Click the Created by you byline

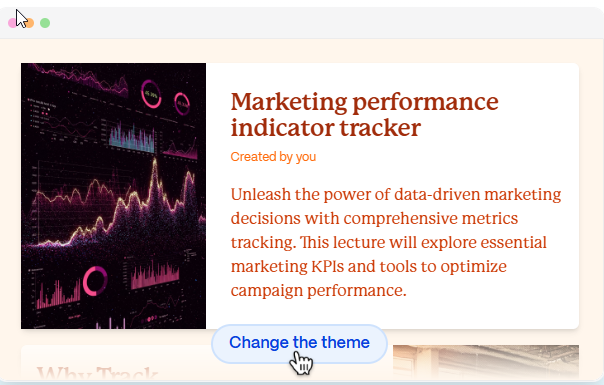pyautogui.click(x=273, y=157)
